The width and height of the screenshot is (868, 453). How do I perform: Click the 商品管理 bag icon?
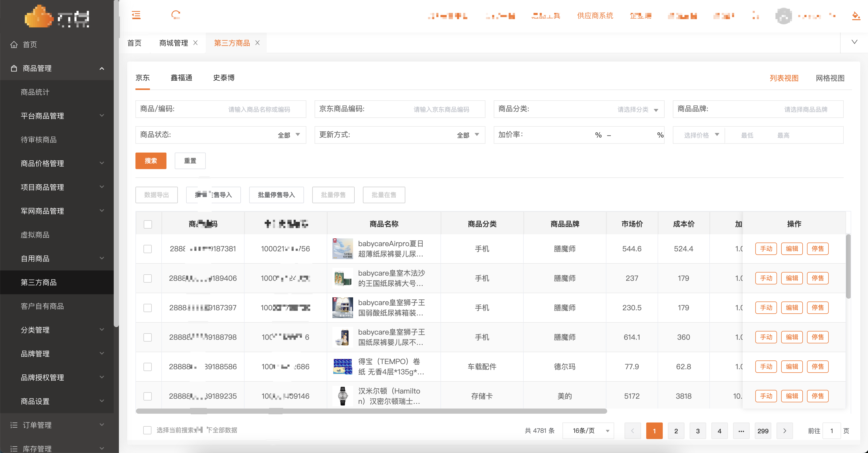tap(14, 69)
